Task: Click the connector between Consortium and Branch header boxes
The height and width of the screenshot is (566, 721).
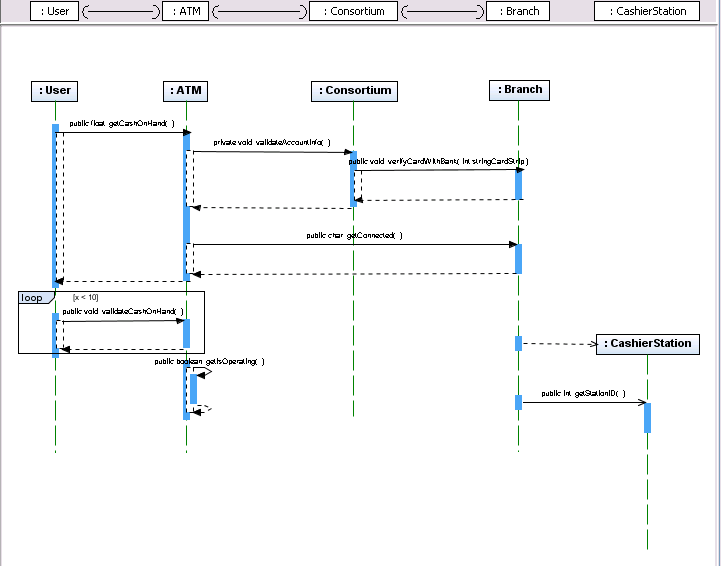Action: 443,11
